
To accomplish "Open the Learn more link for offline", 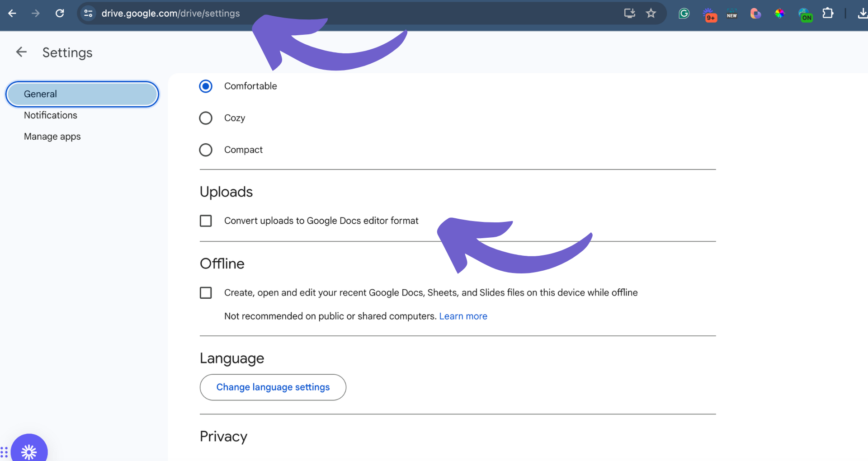I will point(463,316).
